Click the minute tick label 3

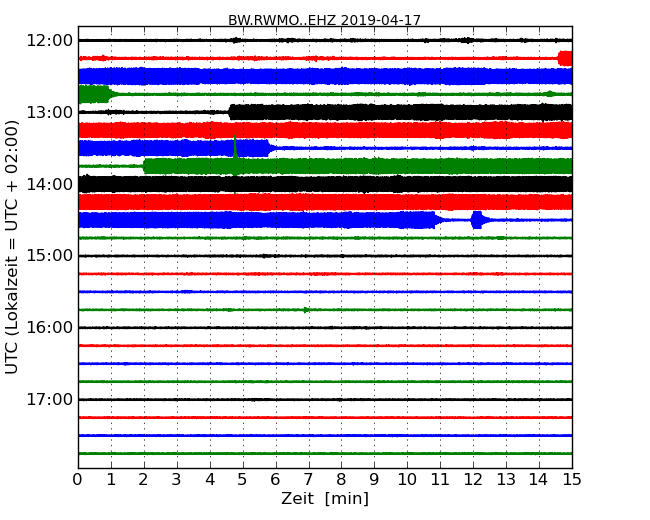[177, 479]
